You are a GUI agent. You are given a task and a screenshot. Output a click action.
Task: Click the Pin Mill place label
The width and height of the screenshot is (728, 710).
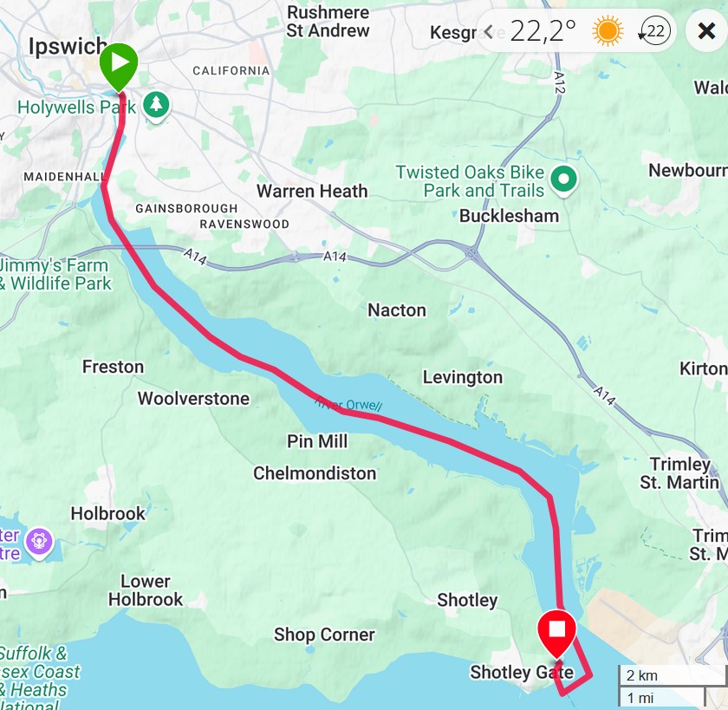pos(317,441)
